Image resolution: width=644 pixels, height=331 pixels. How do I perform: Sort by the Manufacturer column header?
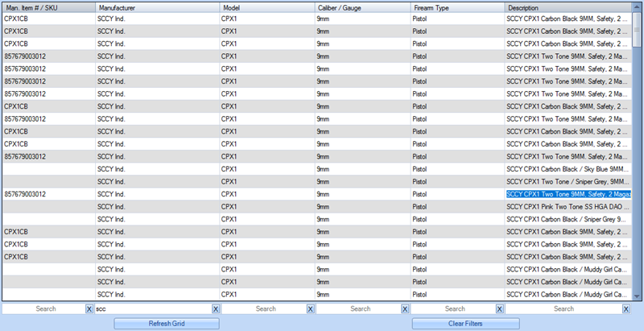[x=158, y=8]
